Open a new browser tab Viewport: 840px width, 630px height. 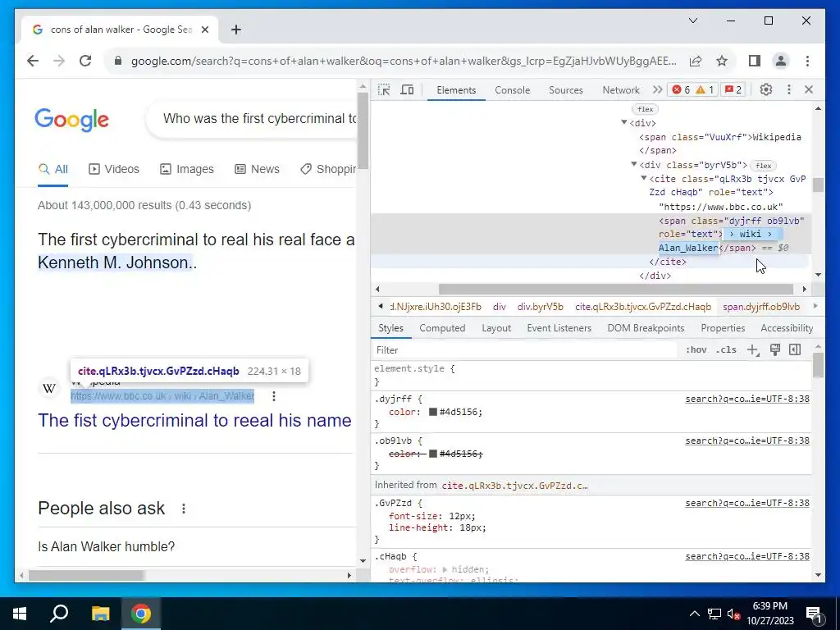236,30
